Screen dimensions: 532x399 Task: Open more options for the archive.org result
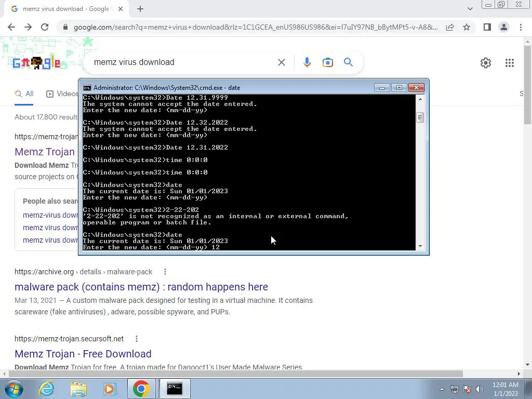click(x=165, y=272)
